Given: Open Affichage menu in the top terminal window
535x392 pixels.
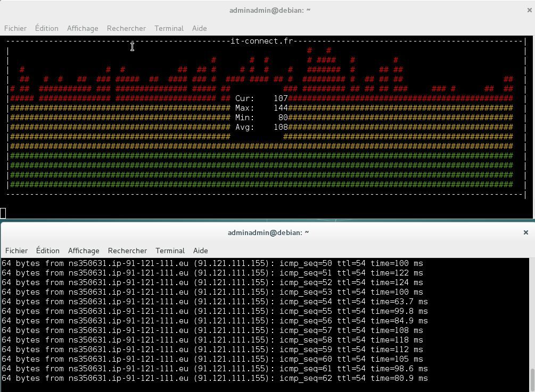Looking at the screenshot, I should coord(83,28).
